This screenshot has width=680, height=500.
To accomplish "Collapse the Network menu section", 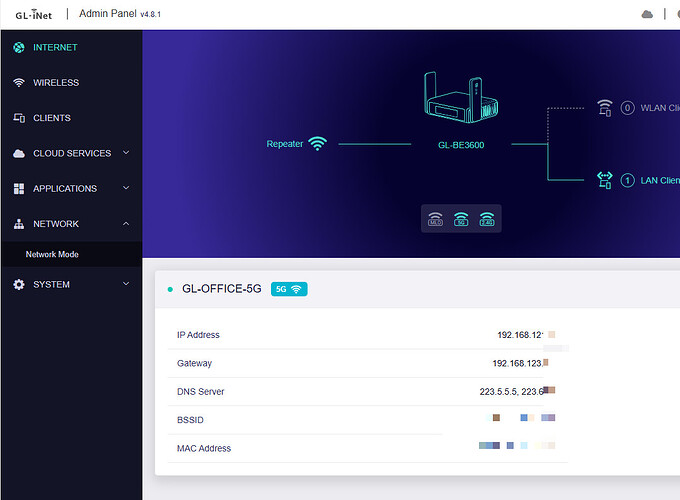I will (x=126, y=224).
